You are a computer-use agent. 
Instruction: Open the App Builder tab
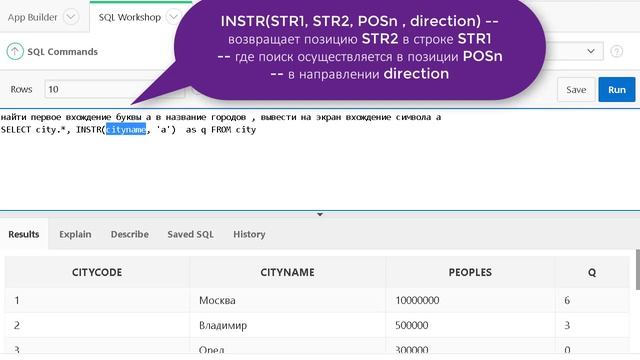(32, 17)
